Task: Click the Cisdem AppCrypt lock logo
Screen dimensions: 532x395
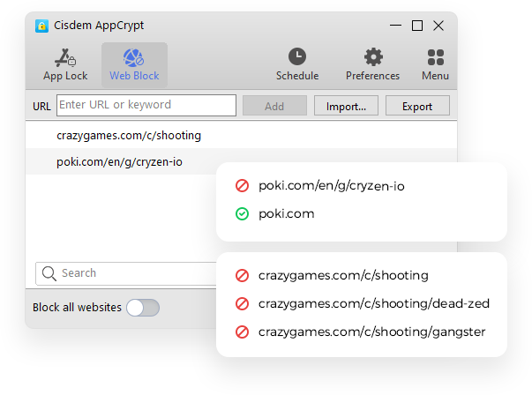Action: (x=41, y=26)
